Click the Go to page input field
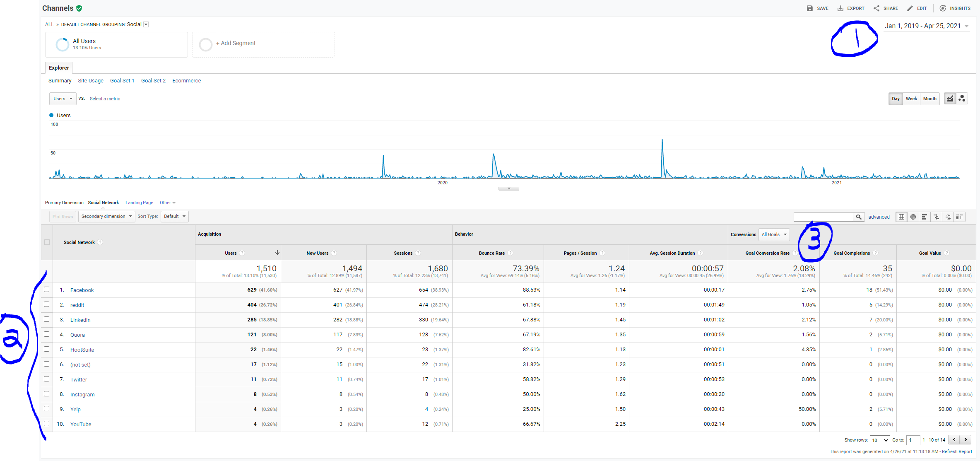Screen dimensions: 980x461 [913, 440]
